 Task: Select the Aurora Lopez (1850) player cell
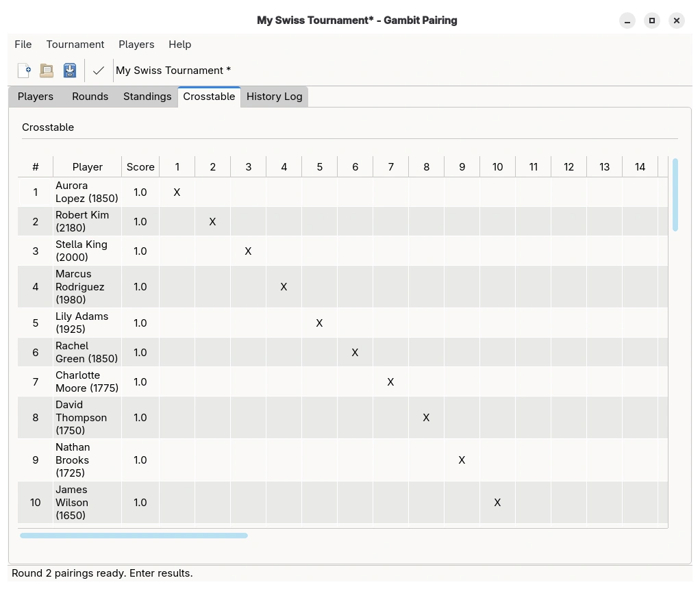coord(87,192)
